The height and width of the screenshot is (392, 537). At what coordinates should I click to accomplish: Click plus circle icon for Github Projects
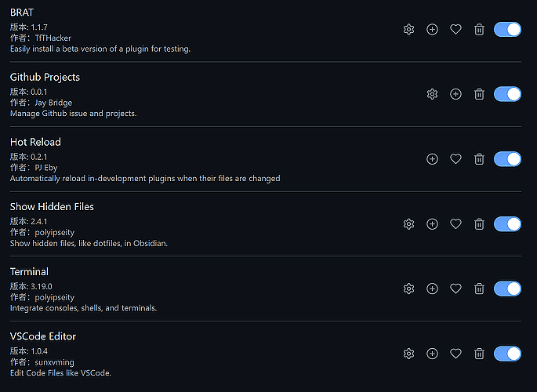455,94
